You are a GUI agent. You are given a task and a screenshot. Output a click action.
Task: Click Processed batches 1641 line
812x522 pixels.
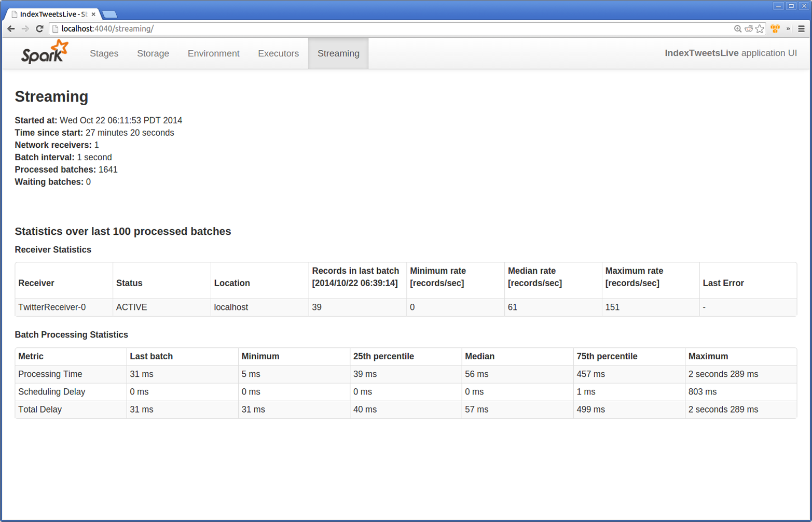tap(66, 170)
